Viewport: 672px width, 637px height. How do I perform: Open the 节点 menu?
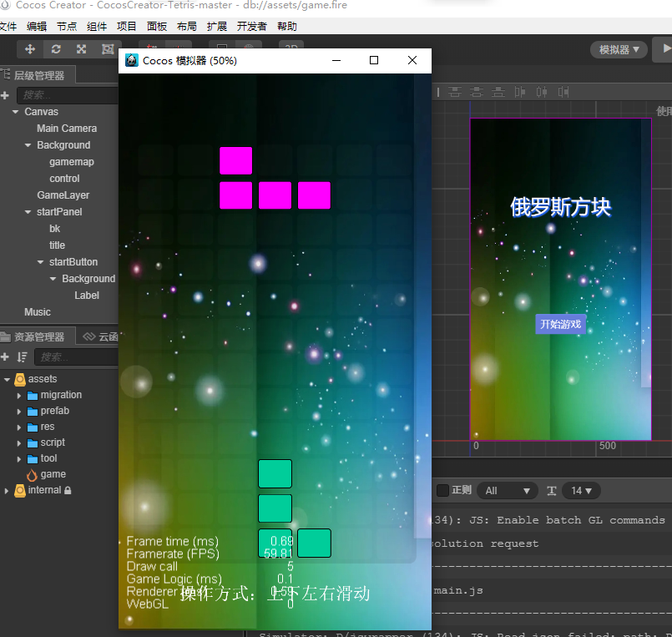point(67,27)
